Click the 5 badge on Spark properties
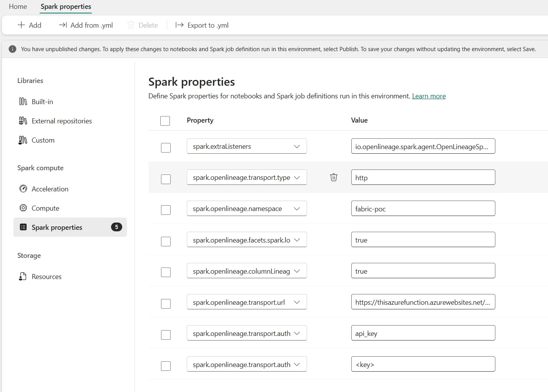 116,227
